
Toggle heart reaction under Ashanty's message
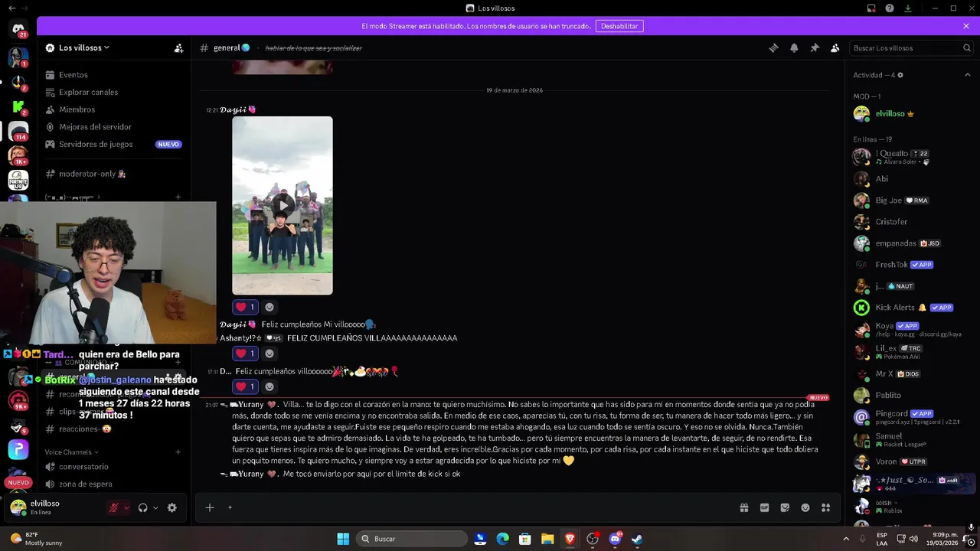[x=245, y=354]
